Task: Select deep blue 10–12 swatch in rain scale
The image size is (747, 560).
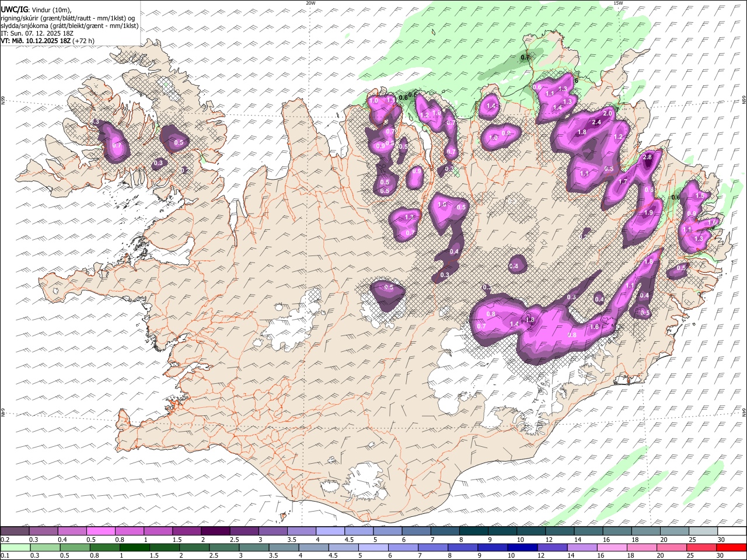Action: (522, 548)
